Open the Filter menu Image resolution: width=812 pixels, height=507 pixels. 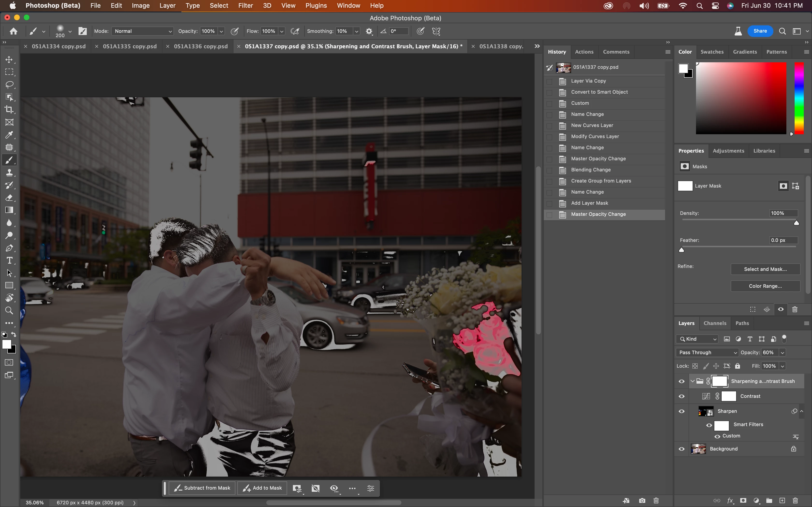245,6
